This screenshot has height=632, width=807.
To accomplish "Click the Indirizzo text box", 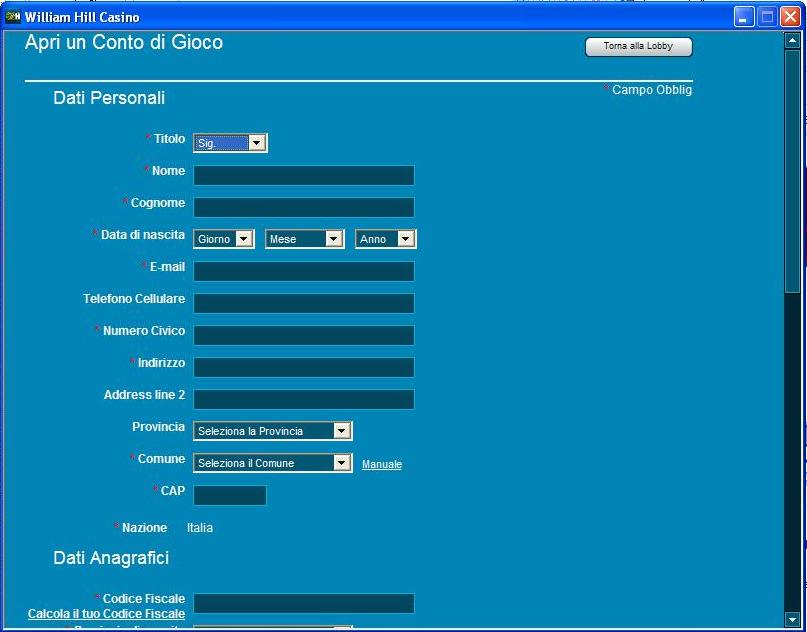I will point(304,367).
